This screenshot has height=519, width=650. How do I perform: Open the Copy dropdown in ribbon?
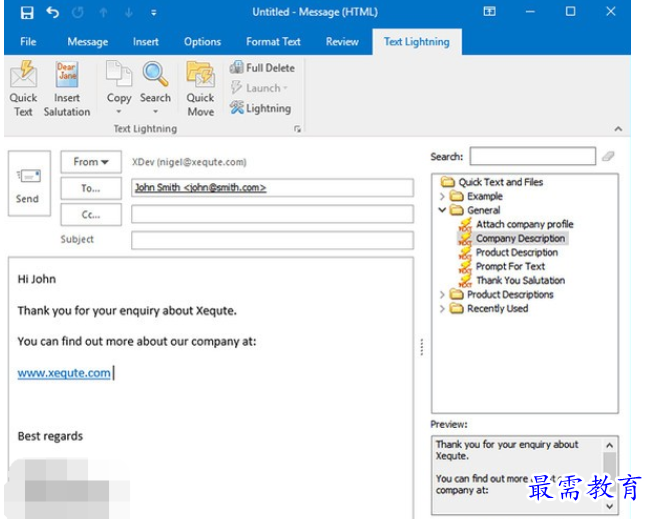(x=119, y=111)
